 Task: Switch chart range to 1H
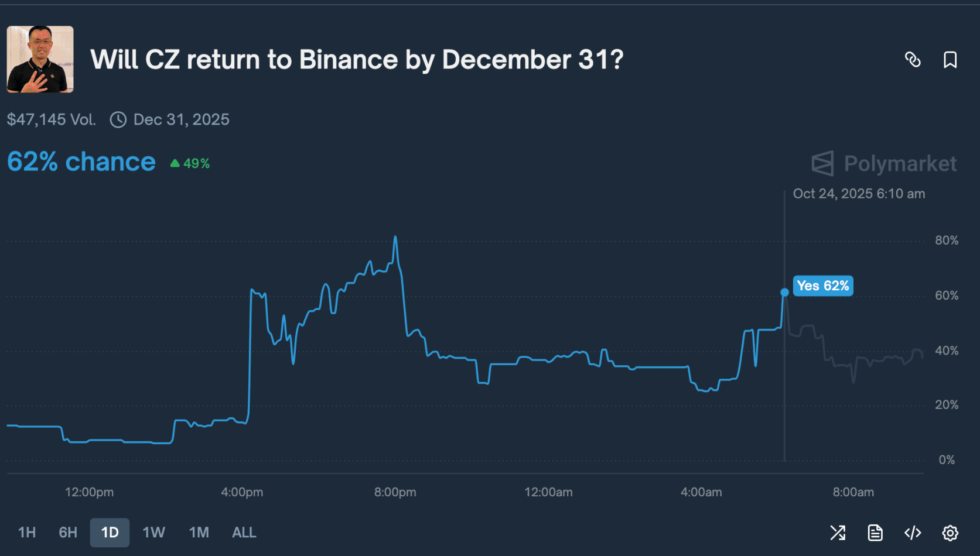point(27,533)
